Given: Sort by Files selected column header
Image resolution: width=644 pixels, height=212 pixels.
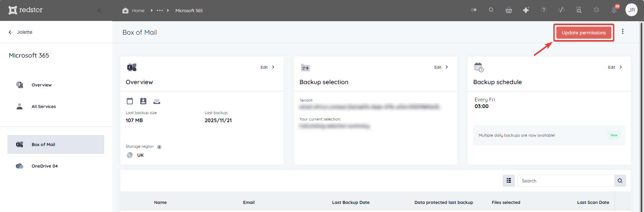Looking at the screenshot, I should pyautogui.click(x=506, y=202).
